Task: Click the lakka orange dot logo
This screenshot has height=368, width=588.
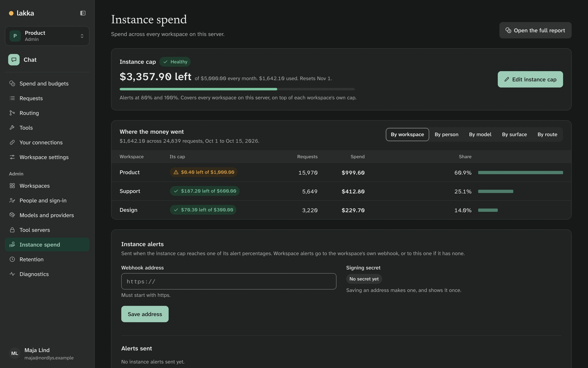Action: tap(11, 13)
